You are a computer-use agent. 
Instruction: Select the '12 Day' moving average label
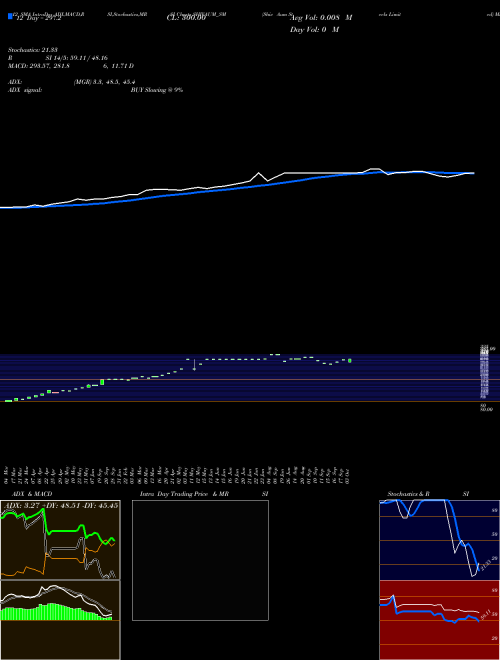[38, 18]
